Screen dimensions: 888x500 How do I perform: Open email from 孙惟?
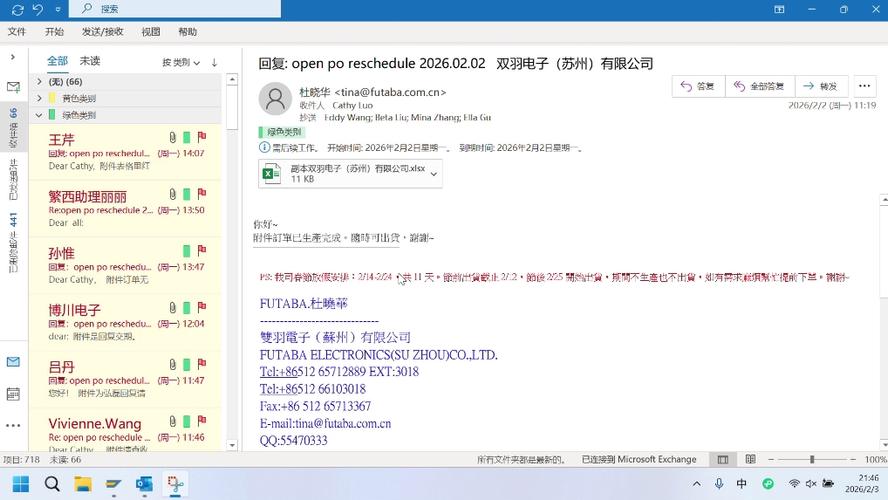(125, 265)
